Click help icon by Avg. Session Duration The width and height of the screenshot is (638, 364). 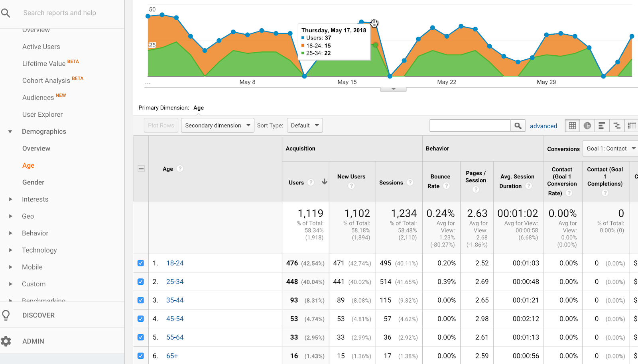(529, 186)
